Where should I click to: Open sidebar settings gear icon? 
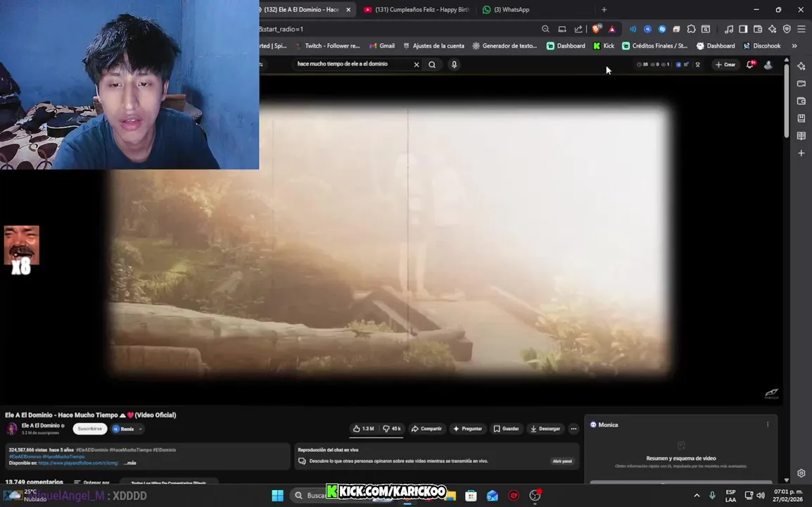tap(801, 473)
